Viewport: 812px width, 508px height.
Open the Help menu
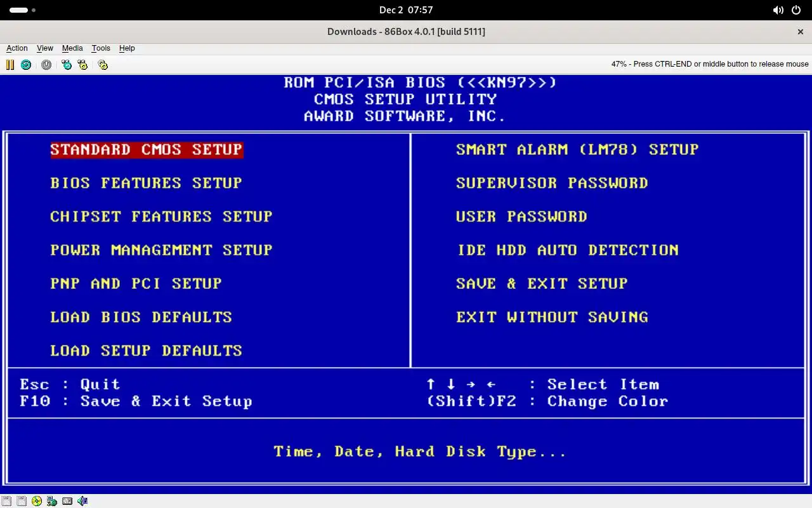[127, 48]
